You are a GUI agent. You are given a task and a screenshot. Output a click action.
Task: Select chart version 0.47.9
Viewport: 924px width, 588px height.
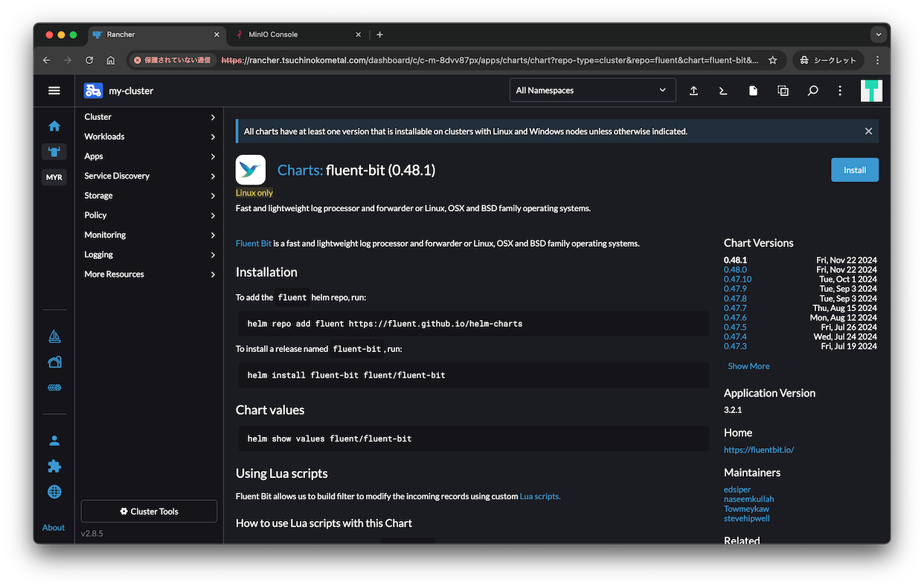pos(735,289)
